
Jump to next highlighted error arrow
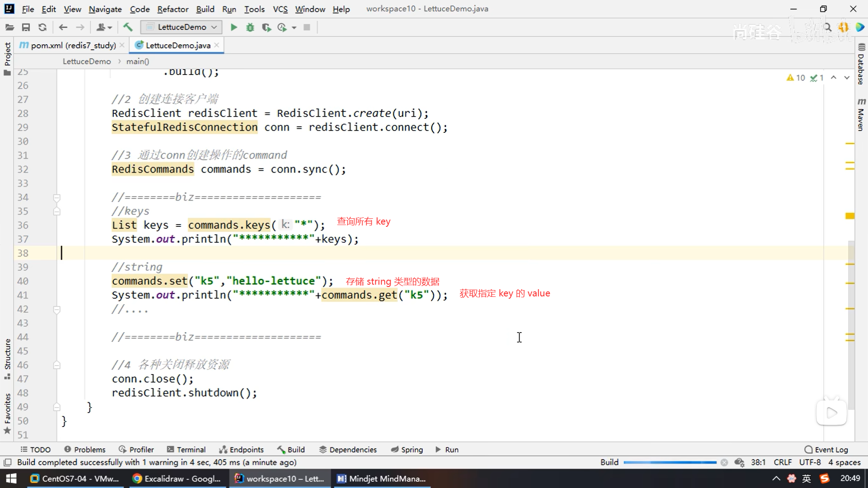(847, 78)
